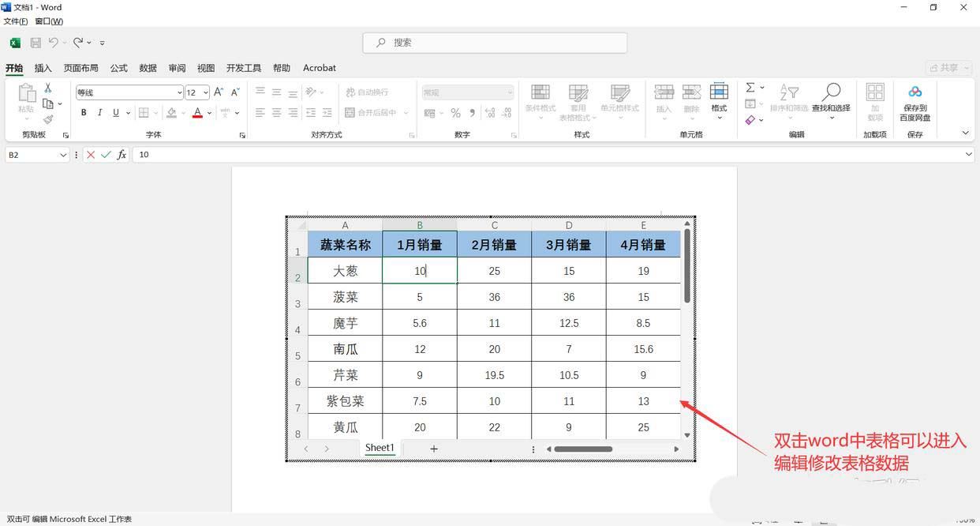This screenshot has height=526, width=980.
Task: Click the Clear eraser icon
Action: (x=750, y=120)
